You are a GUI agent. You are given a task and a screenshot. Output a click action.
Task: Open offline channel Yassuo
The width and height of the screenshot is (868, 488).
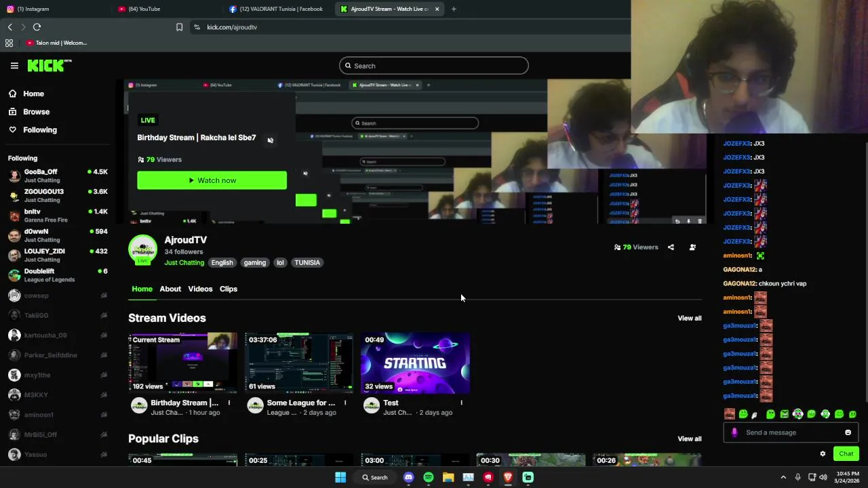click(x=58, y=454)
